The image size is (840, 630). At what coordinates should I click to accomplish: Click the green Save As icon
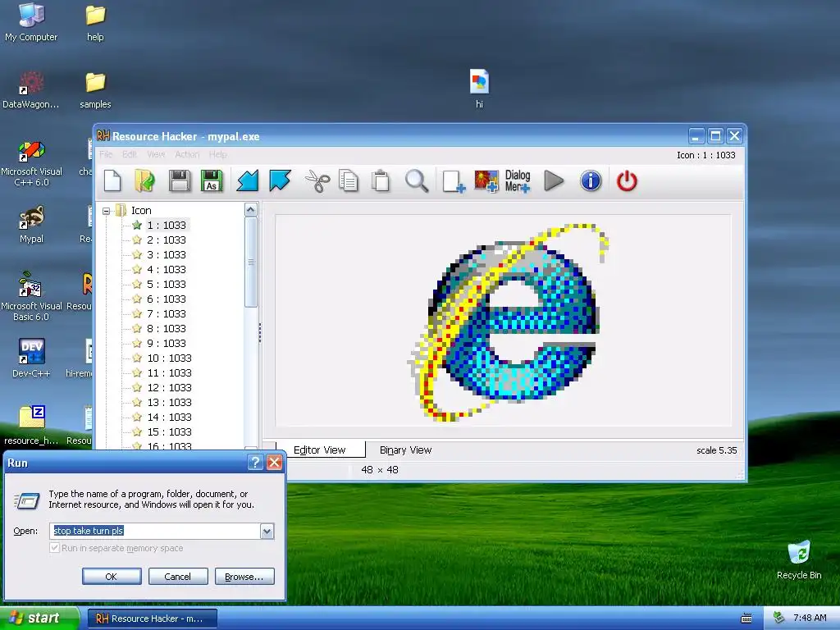point(212,180)
